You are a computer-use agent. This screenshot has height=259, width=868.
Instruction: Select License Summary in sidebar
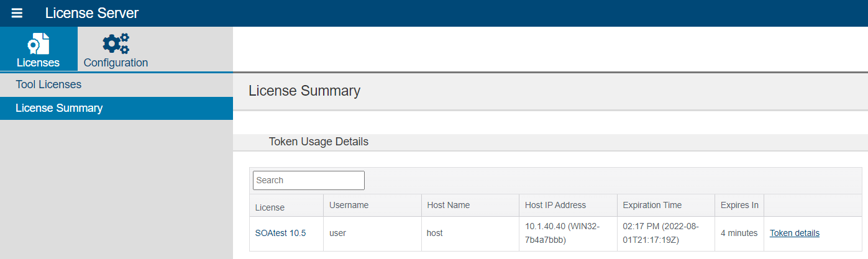(116, 108)
